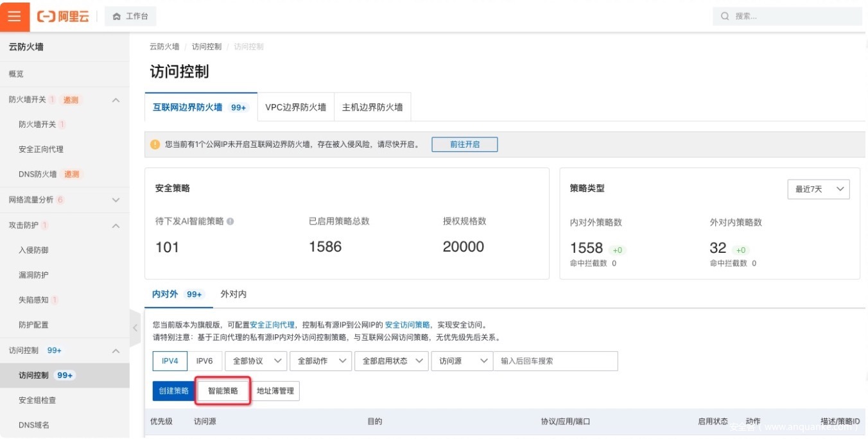Open the hamburger menu in top-left corner
Screen dimensions: 868x439
[x=14, y=16]
